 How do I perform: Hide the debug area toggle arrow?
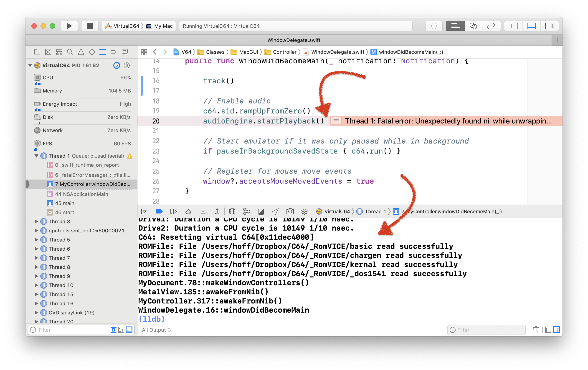coord(144,211)
